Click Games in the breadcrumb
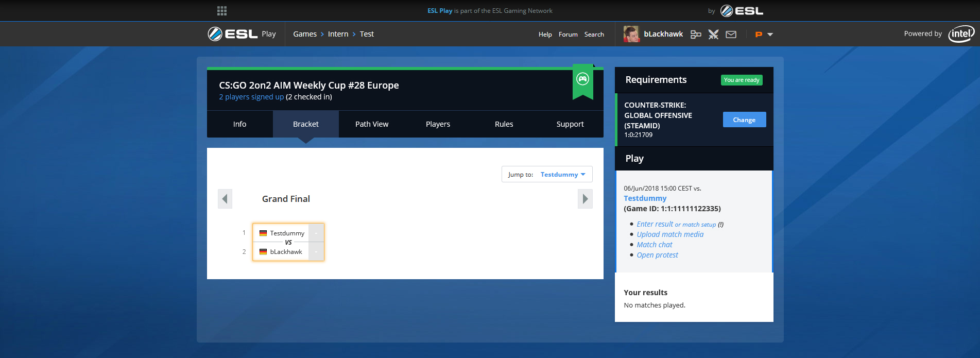980x358 pixels. [305, 34]
